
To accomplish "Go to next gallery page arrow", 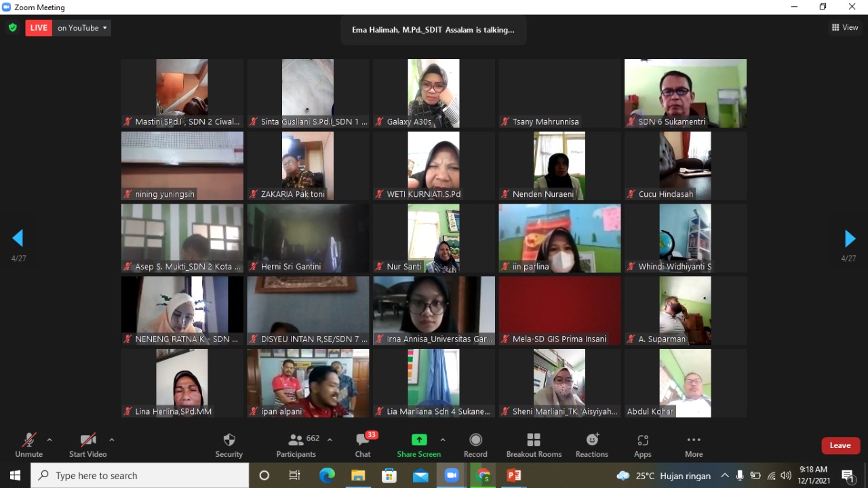I will [849, 238].
